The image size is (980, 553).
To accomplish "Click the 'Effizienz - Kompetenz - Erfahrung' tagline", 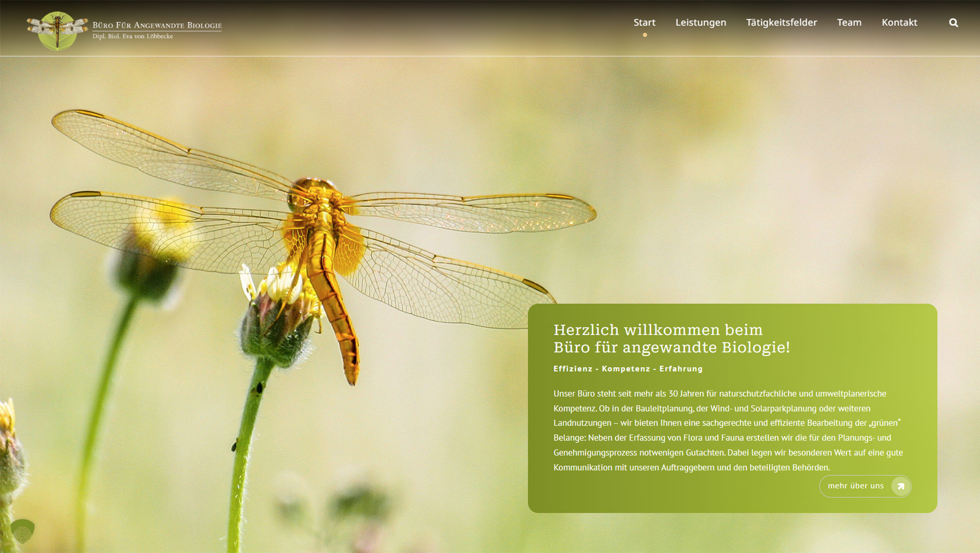I will point(627,369).
